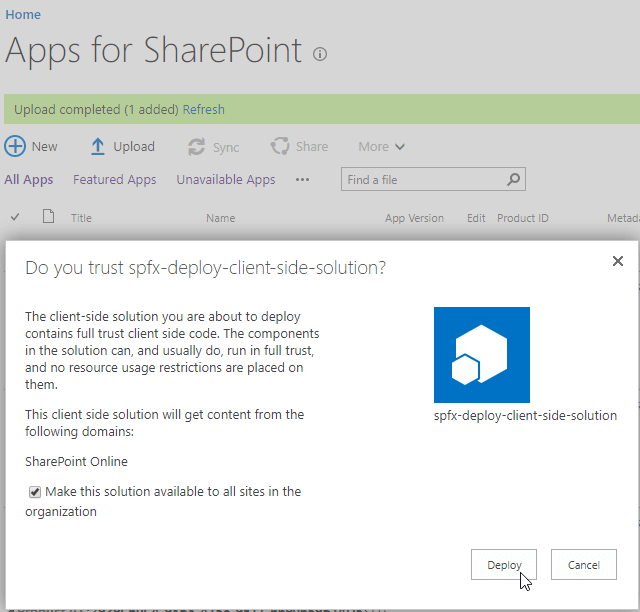Click the search magnifier icon
The width and height of the screenshot is (640, 612).
point(513,180)
